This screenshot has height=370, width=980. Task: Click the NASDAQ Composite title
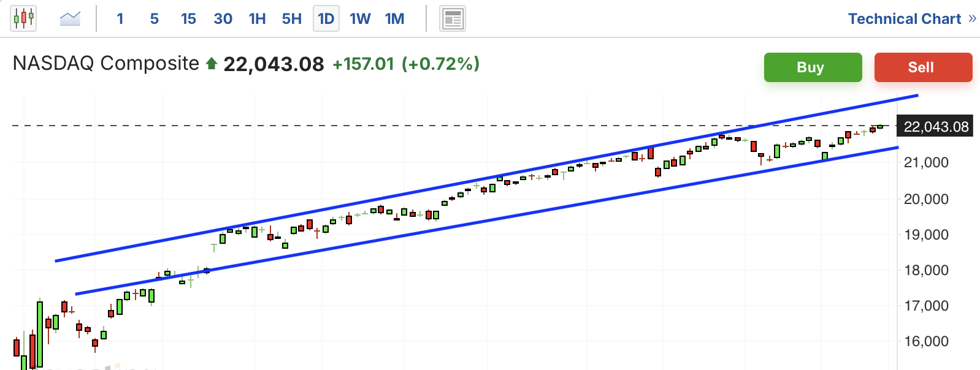pyautogui.click(x=106, y=63)
